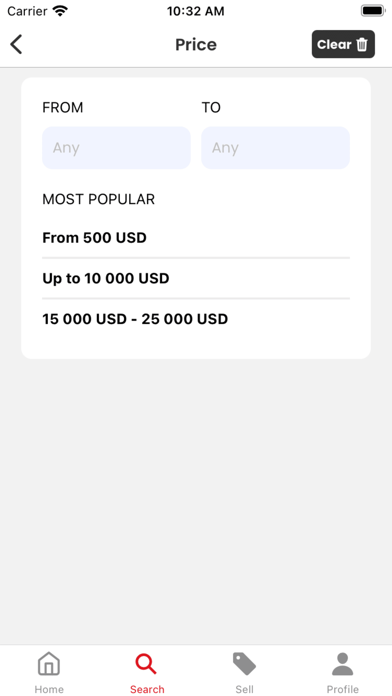The image size is (392, 696).
Task: Click the trash can icon
Action: (x=362, y=44)
